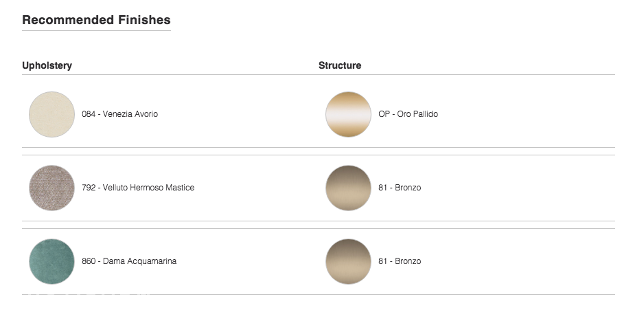Viewport: 644px width, 319px height.
Task: Choose the Velluto Hermoso Mastice velvet swatch
Action: [51, 188]
